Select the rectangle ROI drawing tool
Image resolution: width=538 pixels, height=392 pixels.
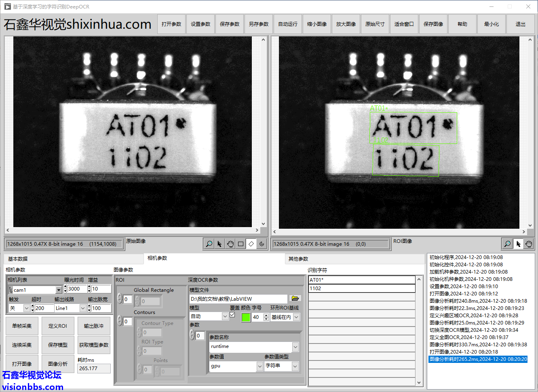(x=241, y=244)
